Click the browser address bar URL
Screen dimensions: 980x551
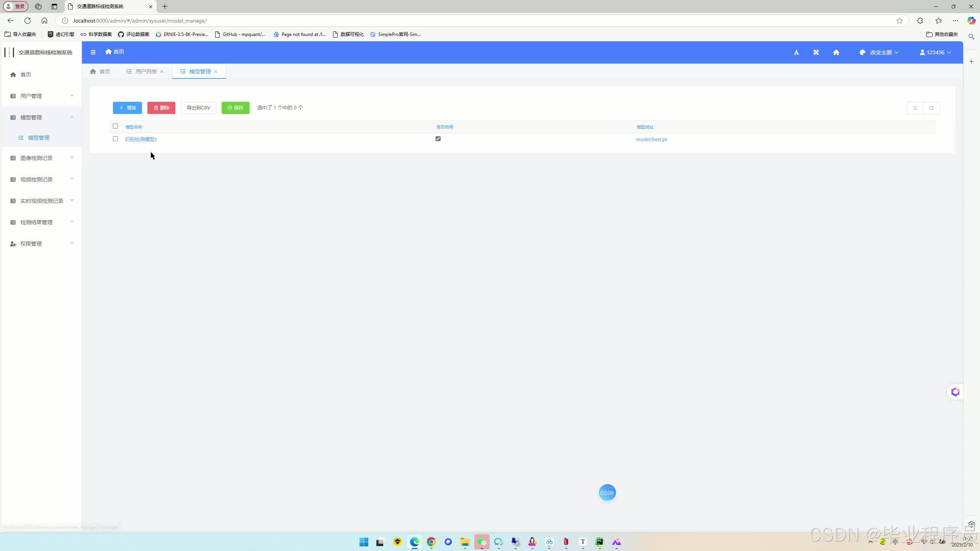(140, 21)
